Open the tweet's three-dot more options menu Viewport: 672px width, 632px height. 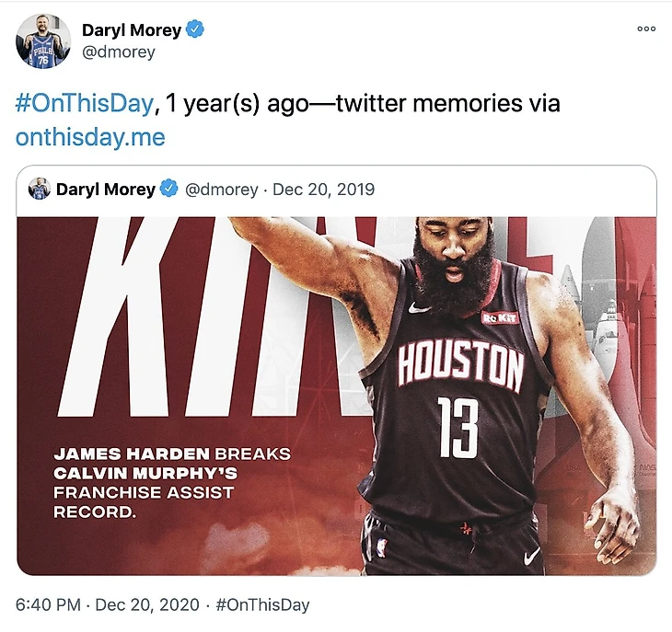tap(646, 29)
